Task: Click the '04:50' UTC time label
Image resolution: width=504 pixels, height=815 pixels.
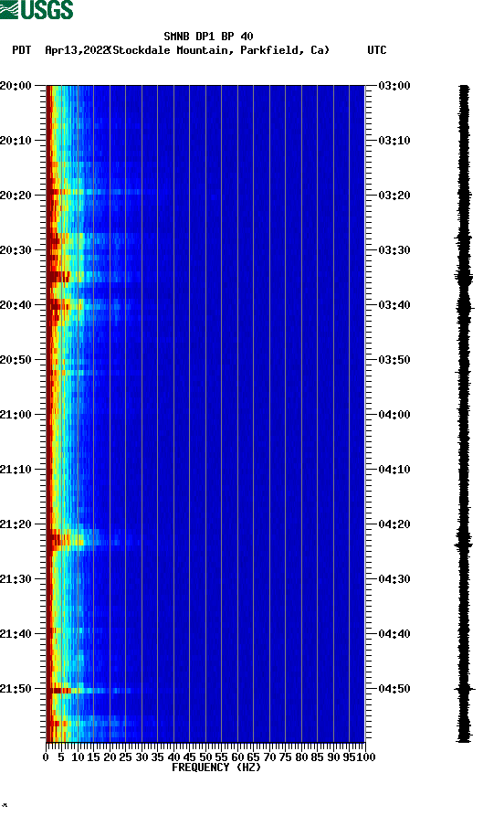Action: (x=394, y=689)
